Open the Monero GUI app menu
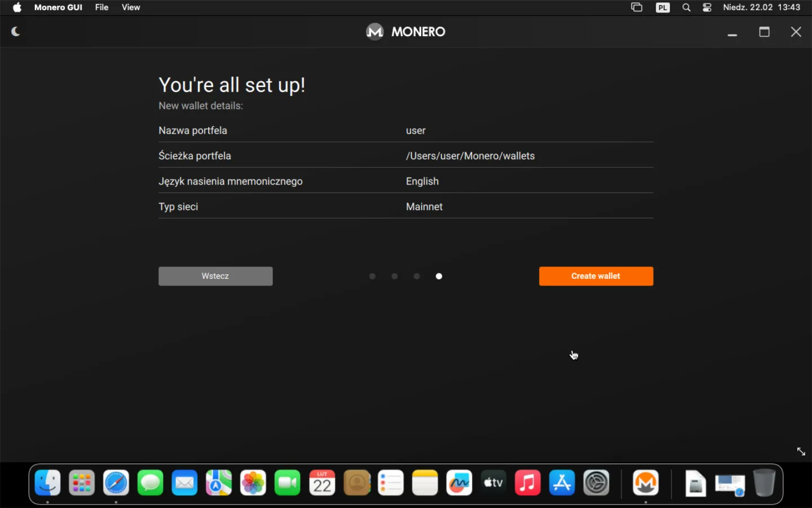Viewport: 812px width, 508px height. pyautogui.click(x=58, y=7)
